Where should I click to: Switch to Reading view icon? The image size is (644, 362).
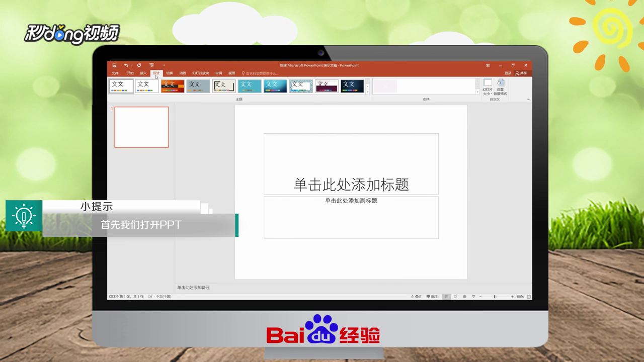[464, 297]
